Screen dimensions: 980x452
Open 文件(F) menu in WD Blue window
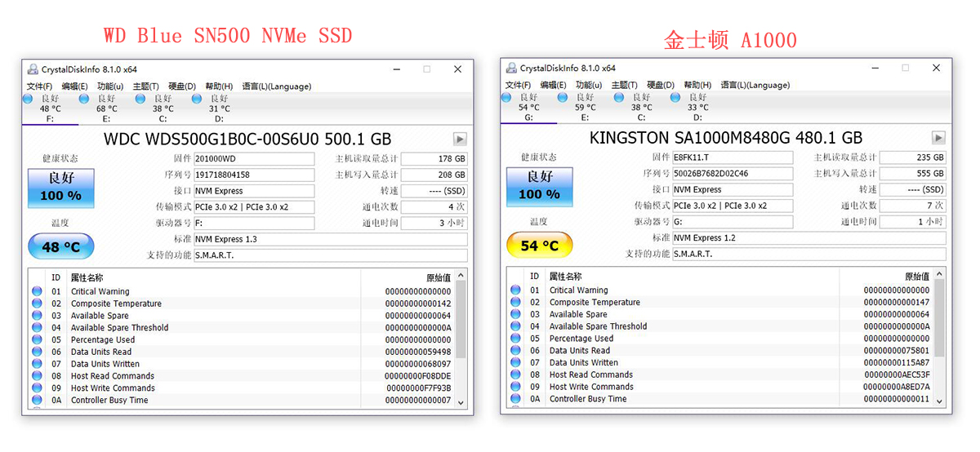tap(39, 86)
